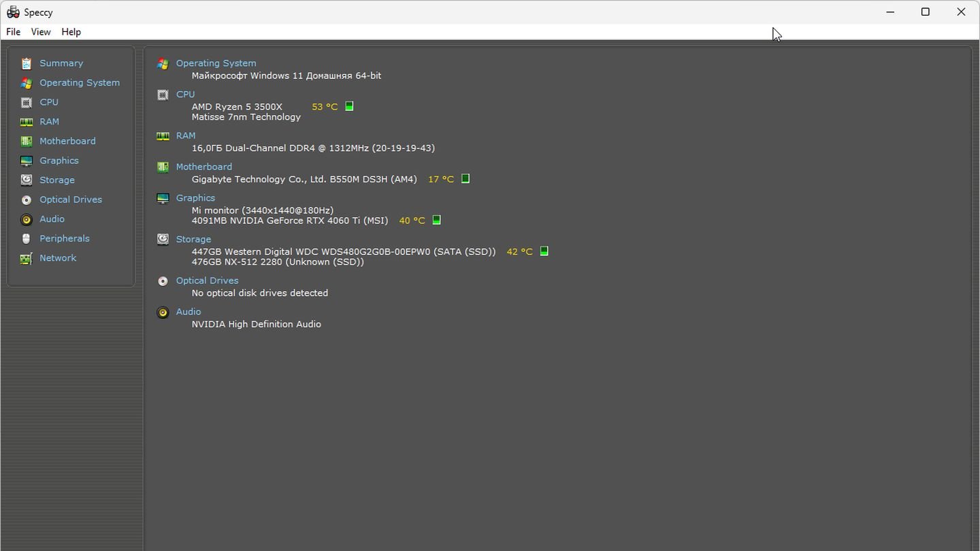Click the Gigabyte B550M DS3H (AM4) text
Image resolution: width=980 pixels, height=551 pixels.
point(304,180)
